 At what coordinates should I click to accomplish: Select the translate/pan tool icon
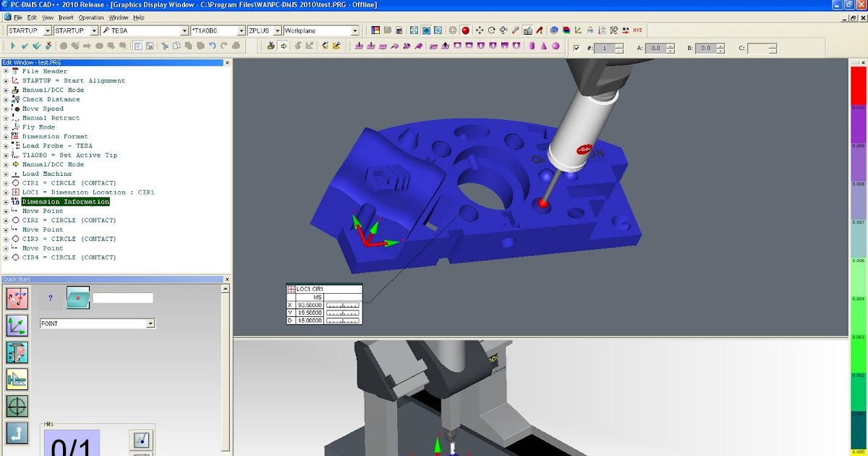point(480,30)
